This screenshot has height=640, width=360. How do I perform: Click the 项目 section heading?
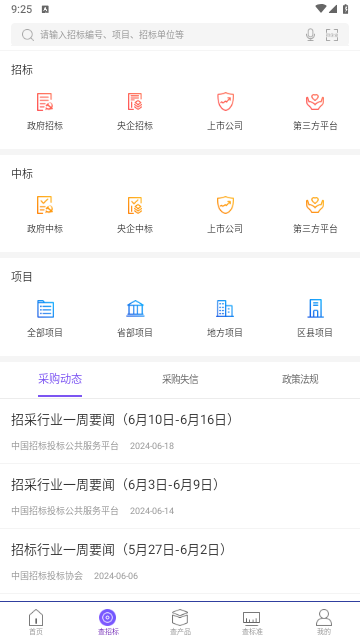22,277
